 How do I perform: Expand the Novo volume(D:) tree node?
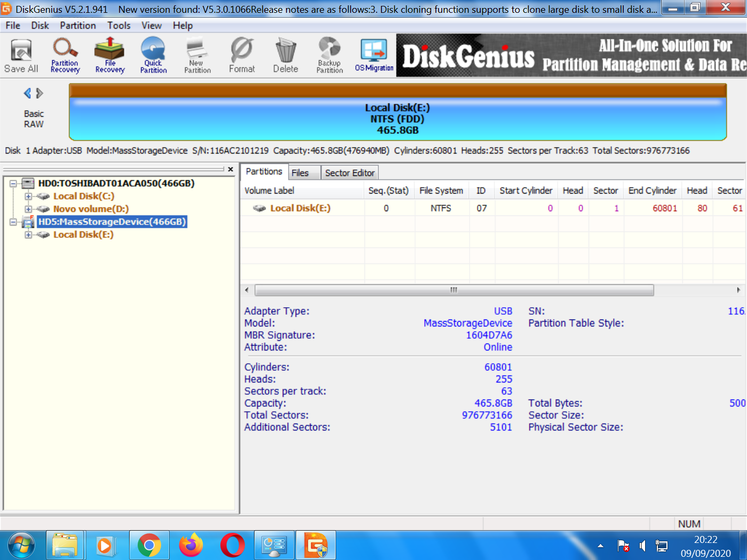pyautogui.click(x=28, y=209)
